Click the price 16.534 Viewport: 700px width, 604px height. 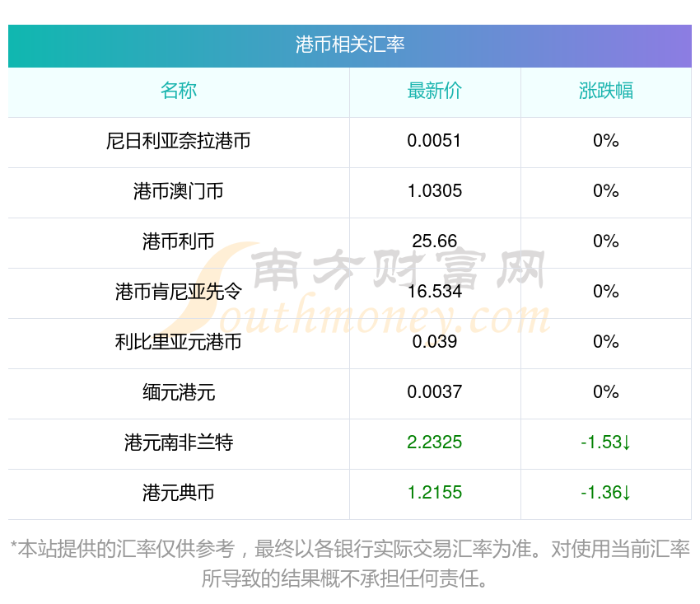tap(434, 292)
